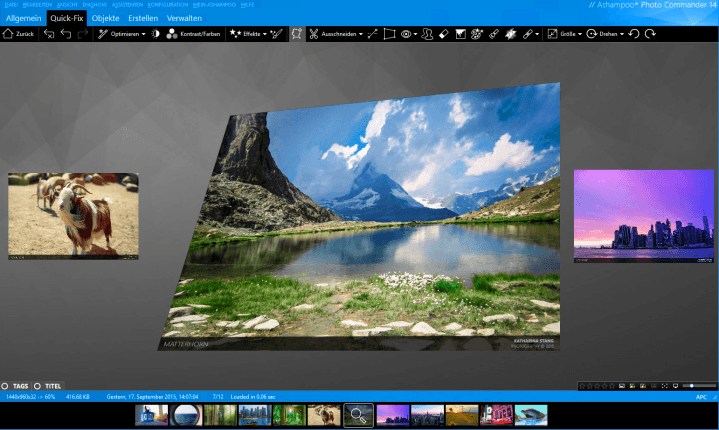Click the levels histogram icon
This screenshot has width=719, height=430.
pos(460,34)
